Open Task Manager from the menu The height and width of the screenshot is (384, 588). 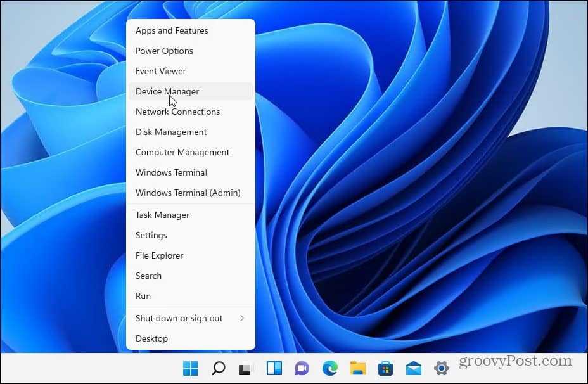tap(162, 215)
